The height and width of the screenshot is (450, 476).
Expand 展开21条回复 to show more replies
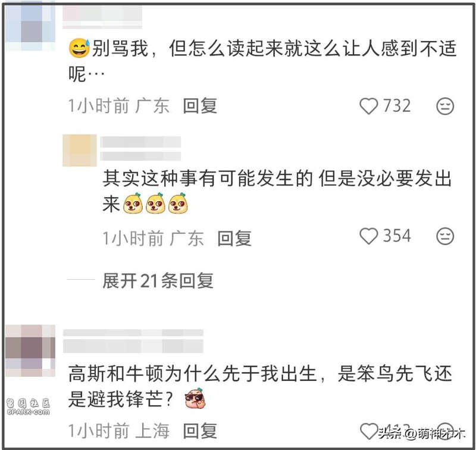(158, 280)
